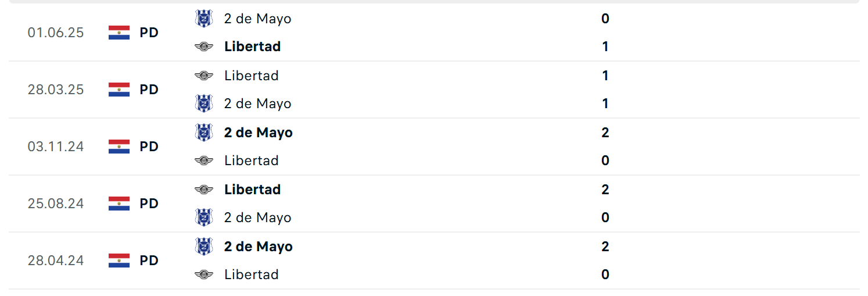Image resolution: width=868 pixels, height=296 pixels.
Task: Click Libertad score 1 in 28.03.25 match
Action: tap(605, 76)
